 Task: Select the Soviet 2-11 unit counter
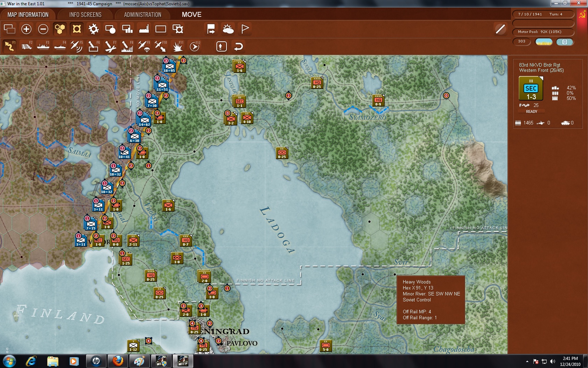click(133, 241)
